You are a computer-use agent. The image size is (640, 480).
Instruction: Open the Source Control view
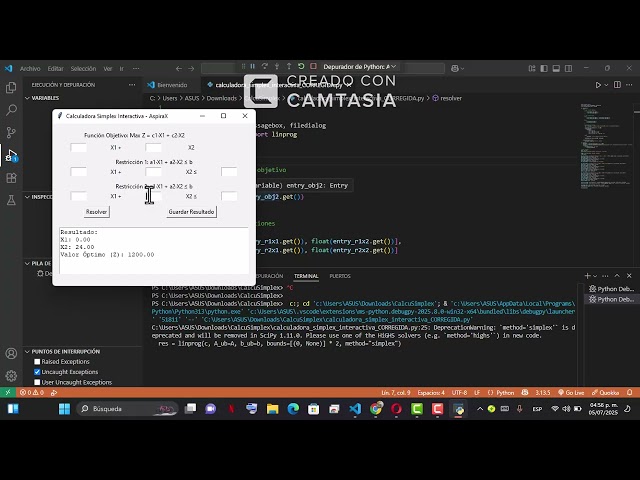click(x=11, y=132)
